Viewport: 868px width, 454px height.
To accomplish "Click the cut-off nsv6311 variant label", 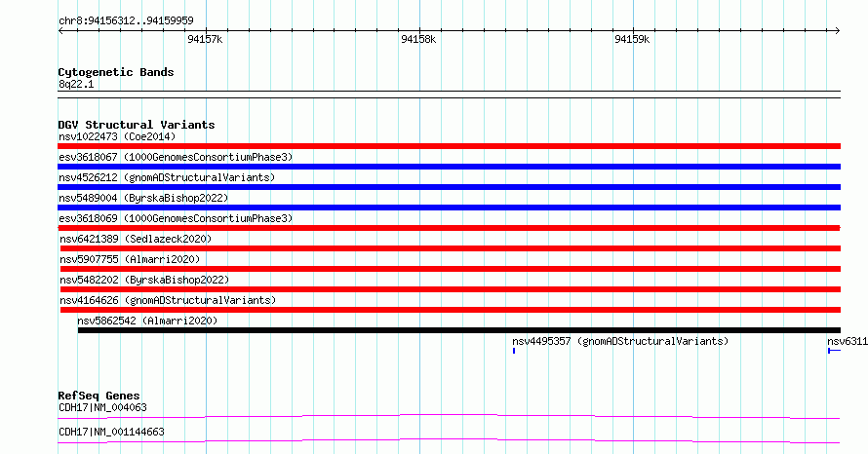I will point(848,341).
